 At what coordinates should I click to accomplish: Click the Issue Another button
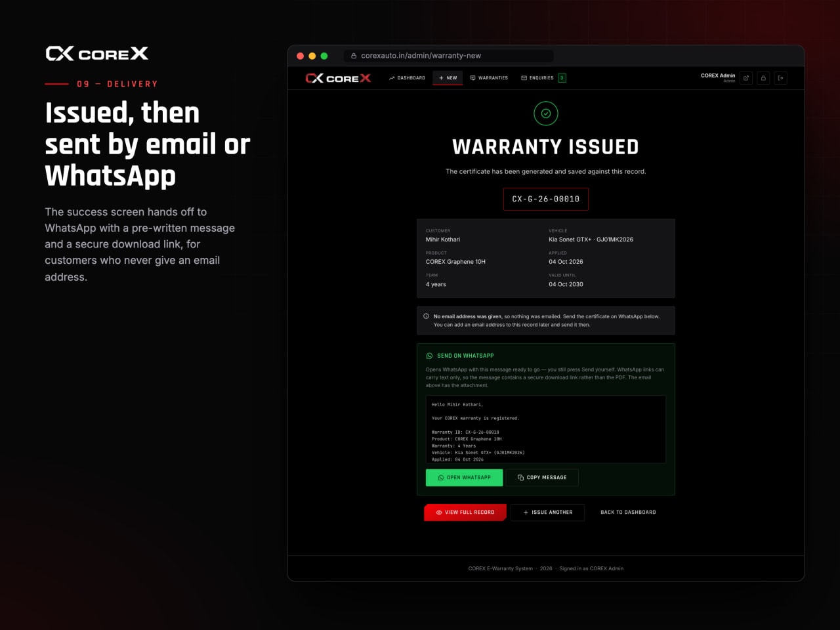click(548, 513)
